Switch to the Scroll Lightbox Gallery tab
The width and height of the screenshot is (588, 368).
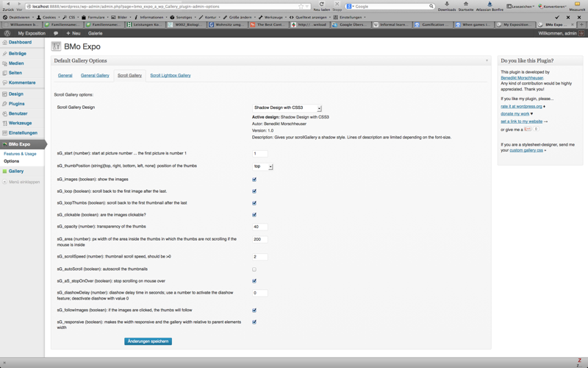170,75
